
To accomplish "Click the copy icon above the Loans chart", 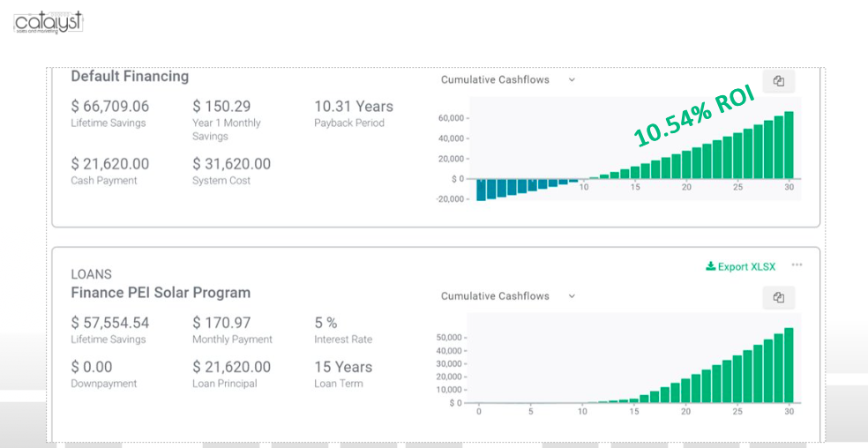I will pyautogui.click(x=778, y=298).
